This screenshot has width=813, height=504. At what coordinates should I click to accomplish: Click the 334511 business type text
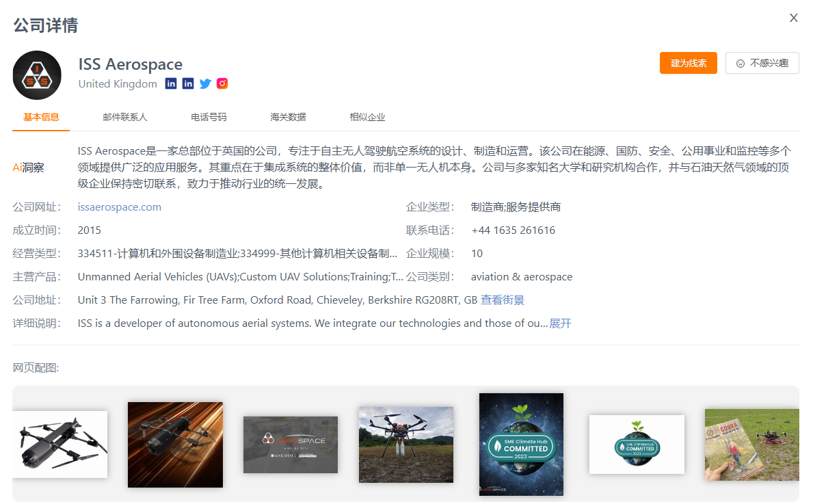237,254
